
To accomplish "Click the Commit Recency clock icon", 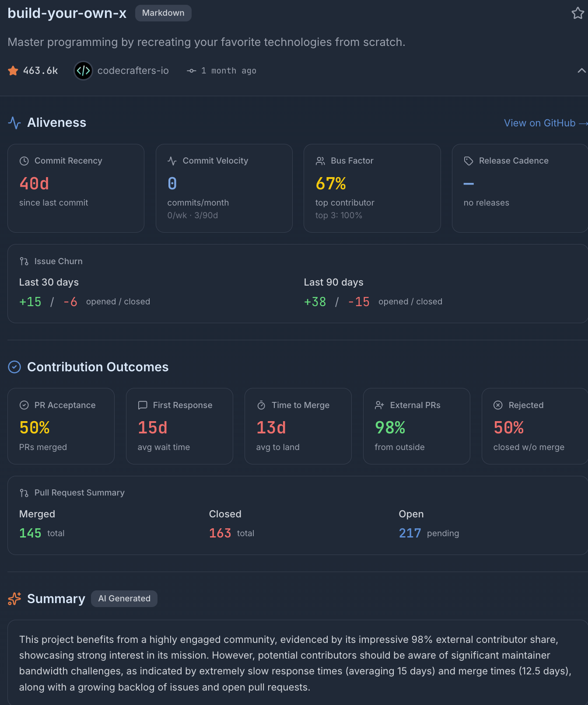I will pos(24,161).
